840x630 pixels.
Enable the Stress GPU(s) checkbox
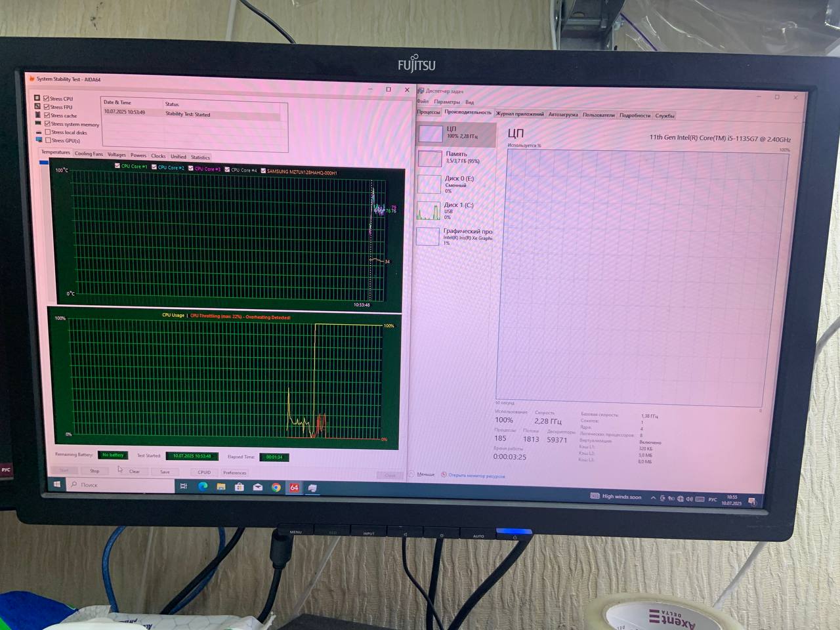click(x=48, y=140)
